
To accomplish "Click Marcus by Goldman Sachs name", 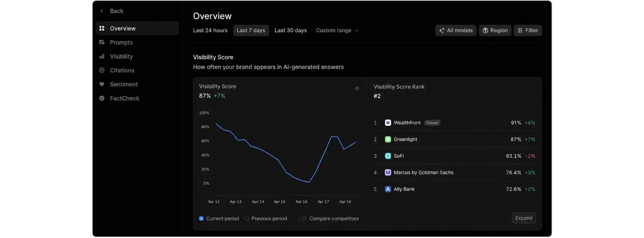I will click(424, 173).
